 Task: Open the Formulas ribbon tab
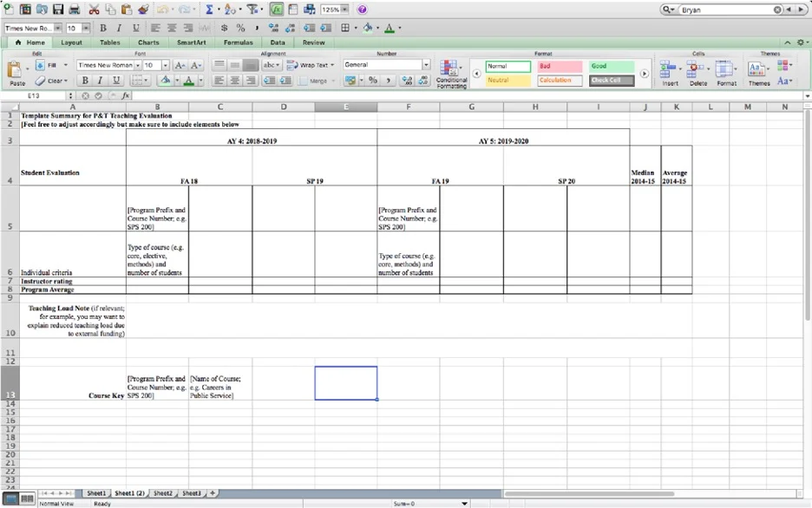pyautogui.click(x=239, y=42)
